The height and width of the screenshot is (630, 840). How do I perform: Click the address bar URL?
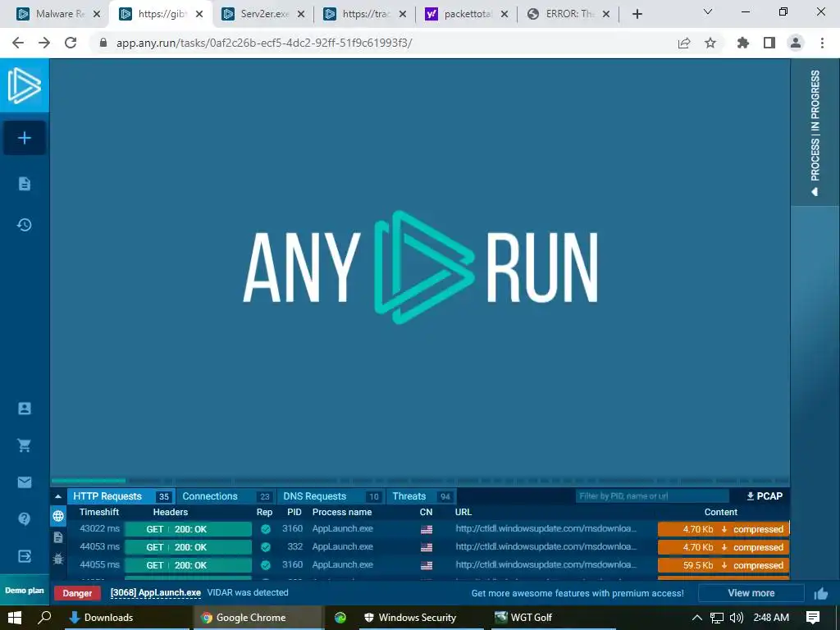click(264, 43)
